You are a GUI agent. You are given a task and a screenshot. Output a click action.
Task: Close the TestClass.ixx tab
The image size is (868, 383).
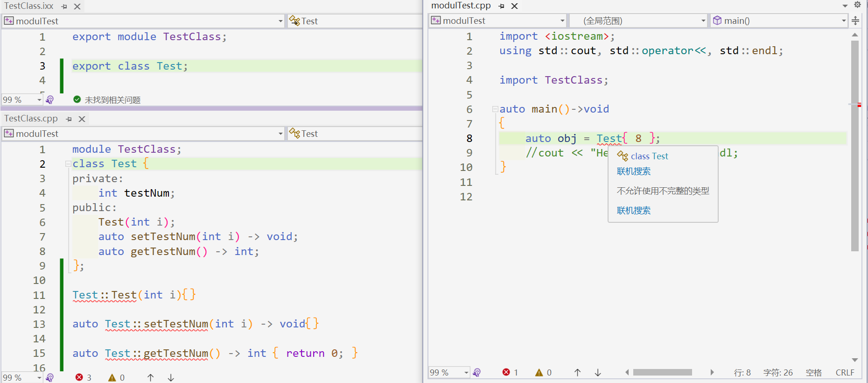(x=77, y=7)
